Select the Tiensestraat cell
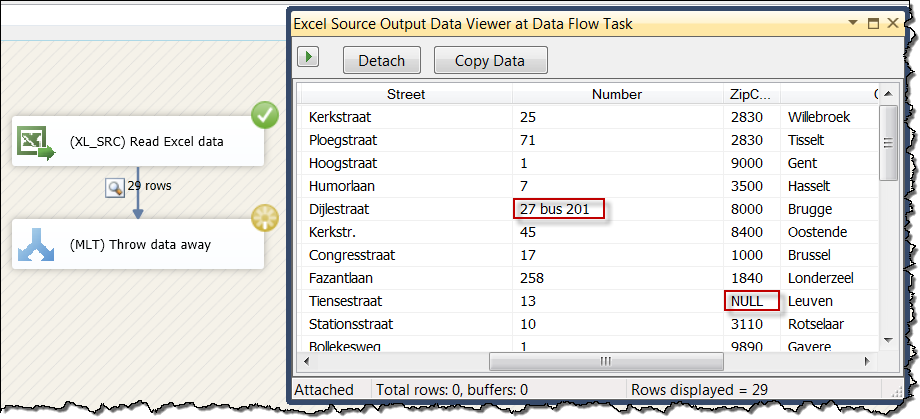The height and width of the screenshot is (419, 920). (x=406, y=302)
